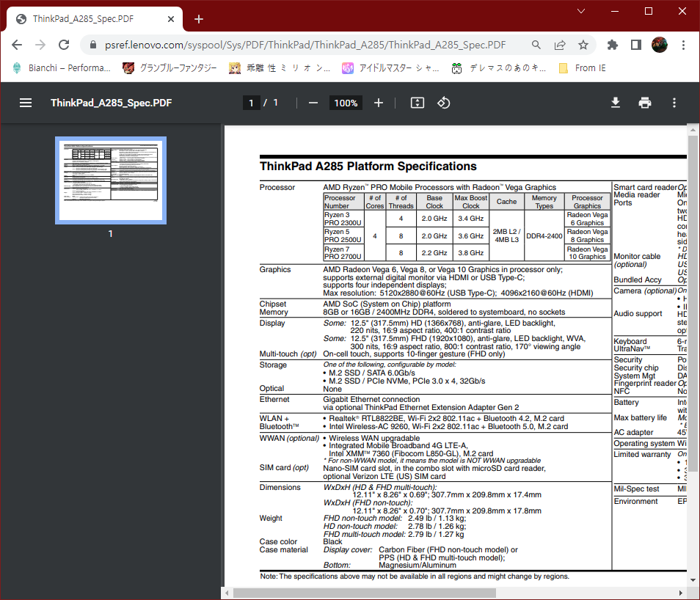Toggle the PDF sidebar hamburger menu
Screen dimensions: 700x600
[x=26, y=103]
